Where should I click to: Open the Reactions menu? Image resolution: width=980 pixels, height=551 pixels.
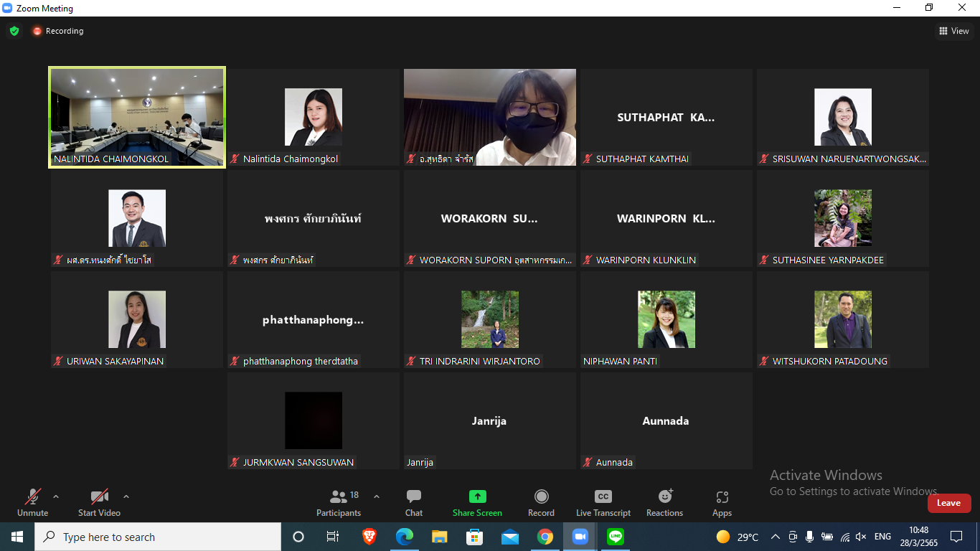click(x=664, y=502)
